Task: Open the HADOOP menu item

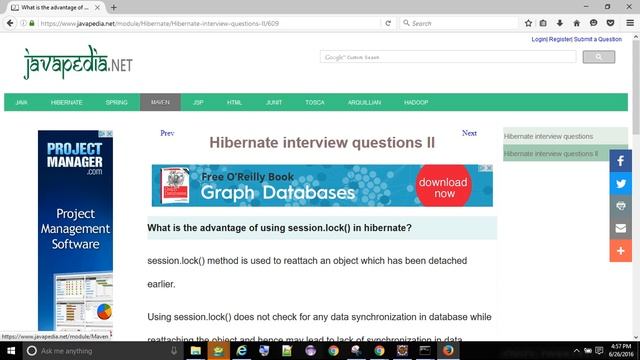Action: [416, 102]
